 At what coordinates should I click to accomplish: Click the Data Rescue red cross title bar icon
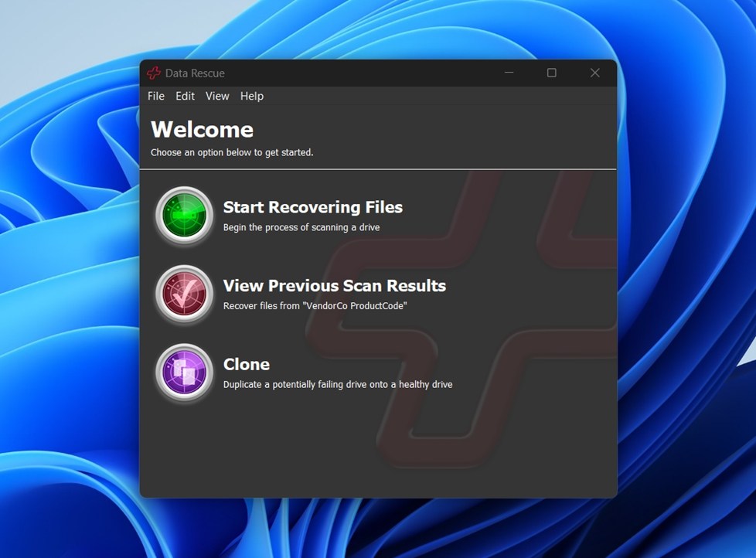(155, 73)
